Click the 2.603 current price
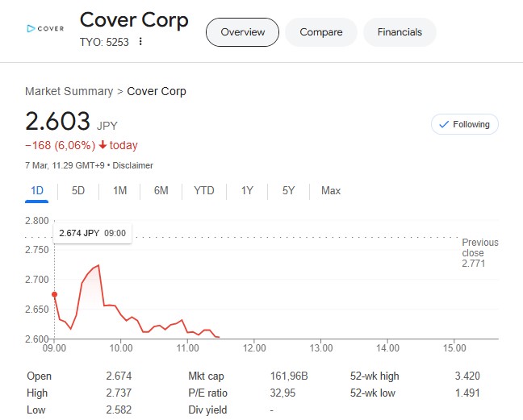Viewport: 523px width, 420px height. (x=57, y=121)
